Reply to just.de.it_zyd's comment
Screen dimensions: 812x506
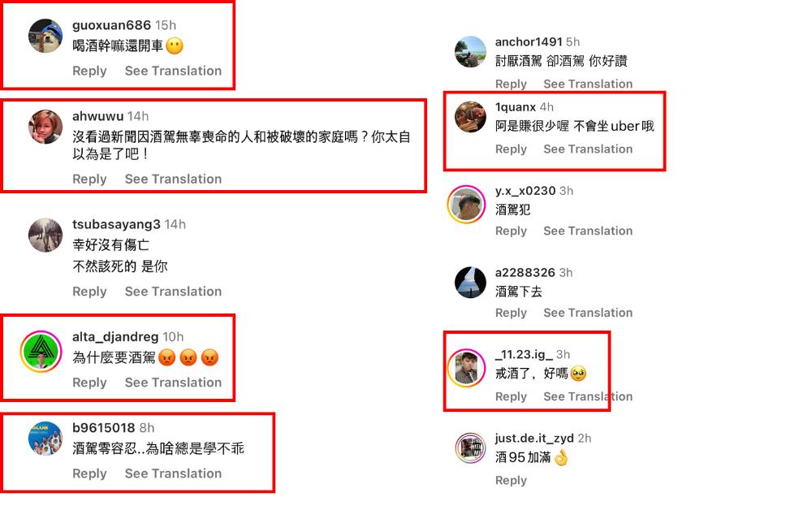pyautogui.click(x=511, y=481)
